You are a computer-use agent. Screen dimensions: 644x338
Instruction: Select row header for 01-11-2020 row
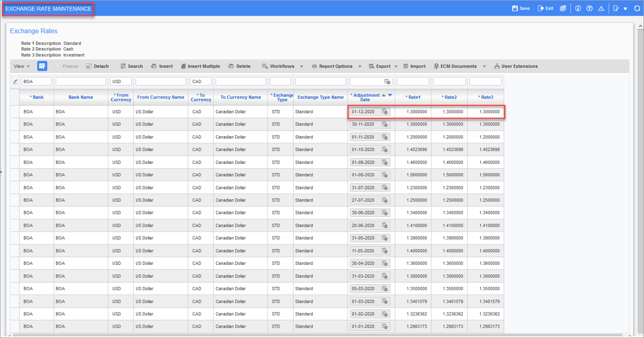click(x=15, y=137)
